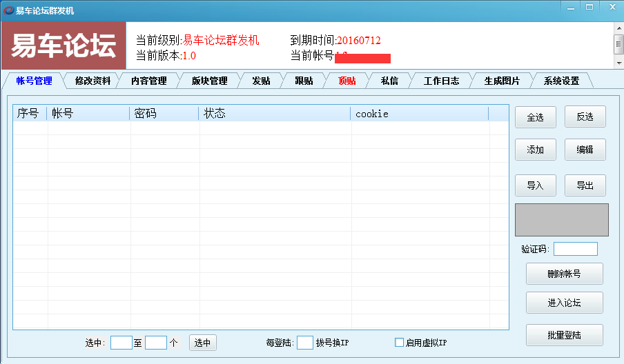Focus the 验证码 input field
Screen dimensions: 624x364
(x=576, y=249)
